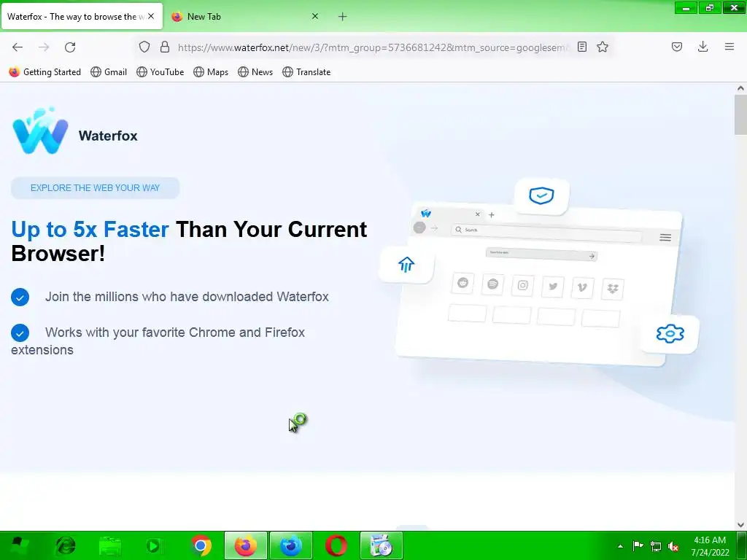
Task: Click the Explore The Web Your Way badge
Action: (x=96, y=187)
